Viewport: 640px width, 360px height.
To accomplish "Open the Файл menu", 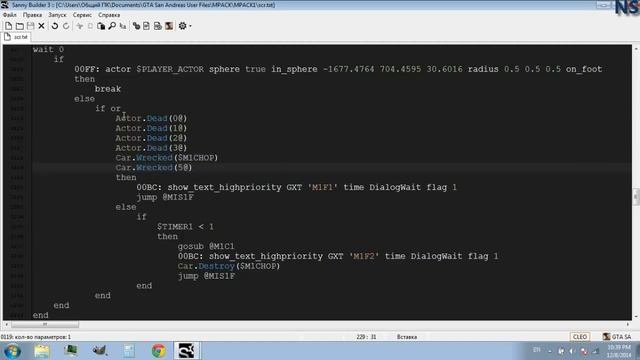I will pyautogui.click(x=10, y=15).
